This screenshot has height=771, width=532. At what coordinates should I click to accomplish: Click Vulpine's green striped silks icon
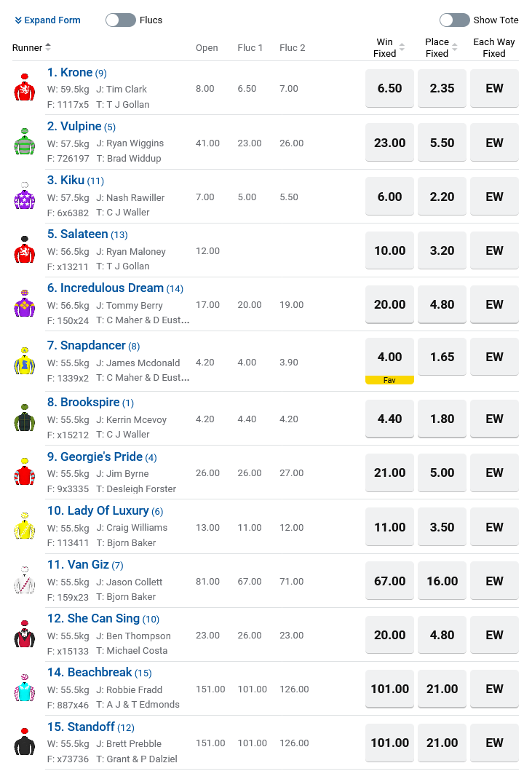(25, 142)
